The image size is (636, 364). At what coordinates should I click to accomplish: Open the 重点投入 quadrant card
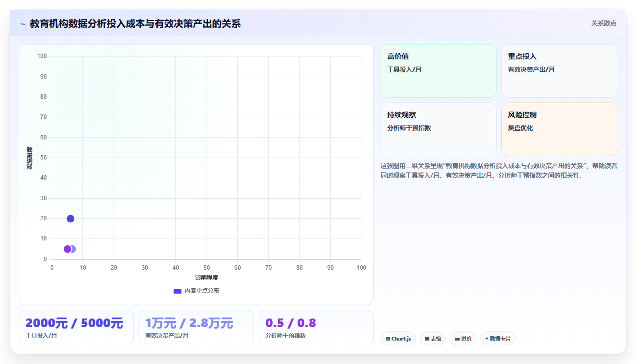559,71
